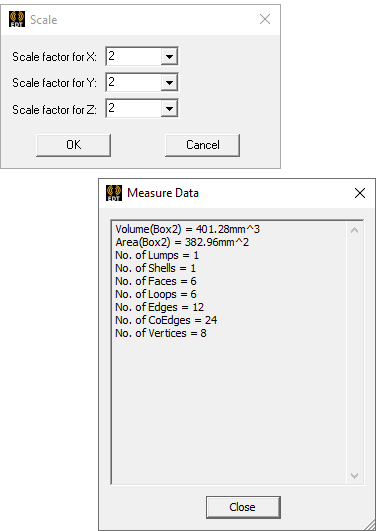Open the Scale factor for Z dropdown

coord(169,109)
